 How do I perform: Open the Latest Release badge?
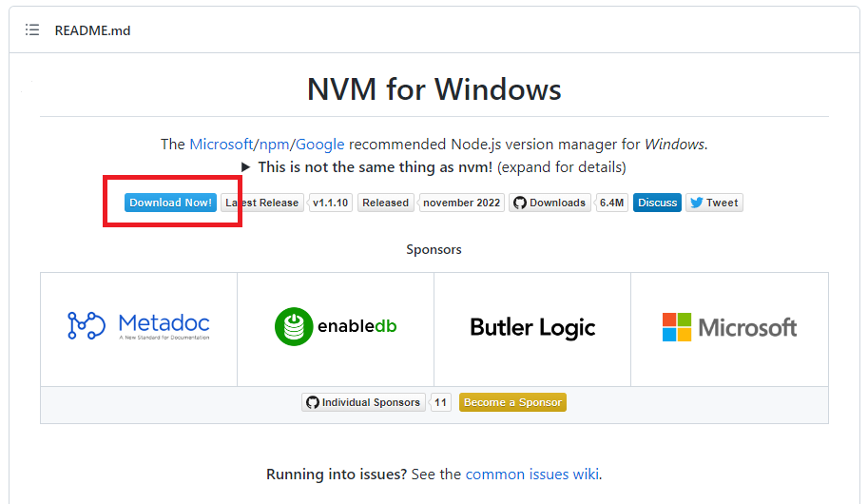(x=261, y=203)
